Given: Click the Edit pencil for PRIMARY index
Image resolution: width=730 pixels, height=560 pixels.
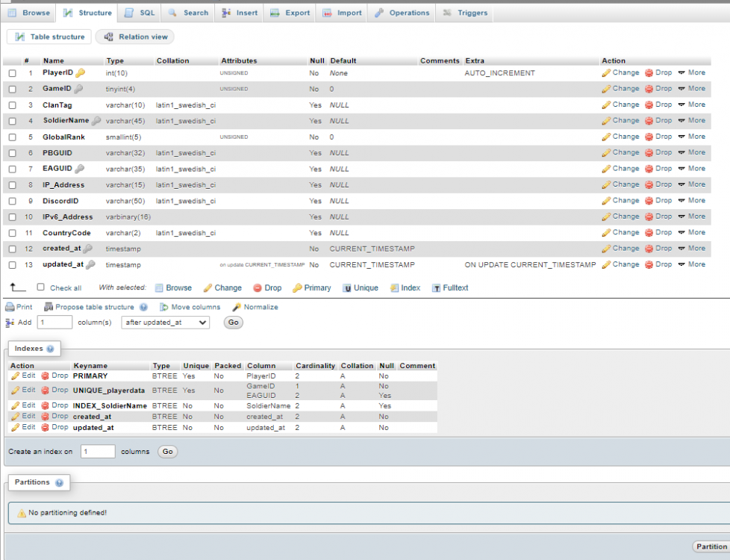Looking at the screenshot, I should coord(15,376).
